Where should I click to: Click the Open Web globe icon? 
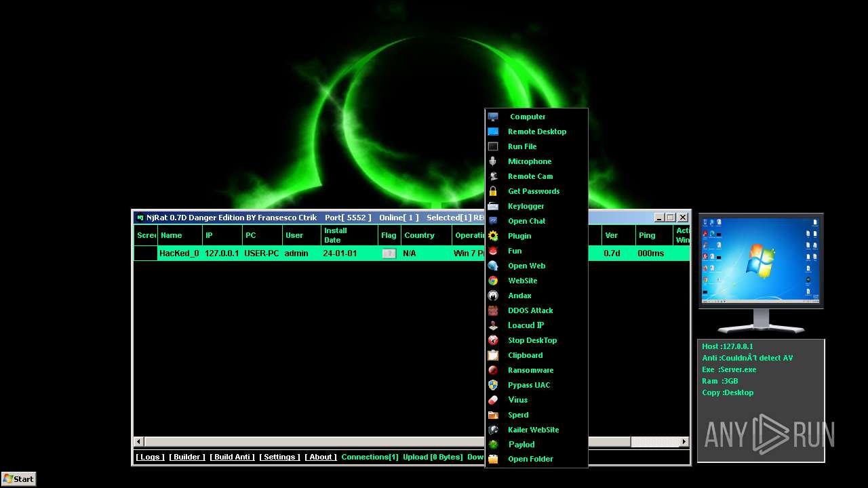(x=493, y=266)
